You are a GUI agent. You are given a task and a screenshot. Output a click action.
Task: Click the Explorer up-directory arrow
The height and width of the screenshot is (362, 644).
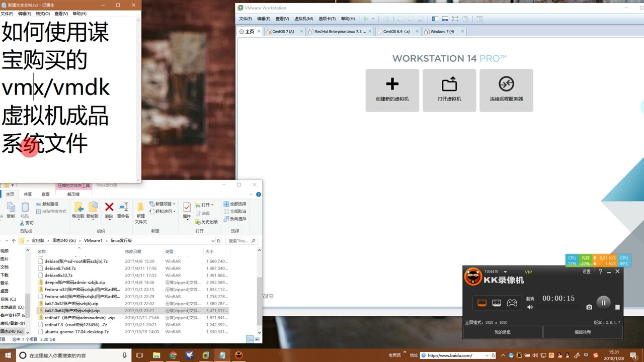tap(14, 241)
